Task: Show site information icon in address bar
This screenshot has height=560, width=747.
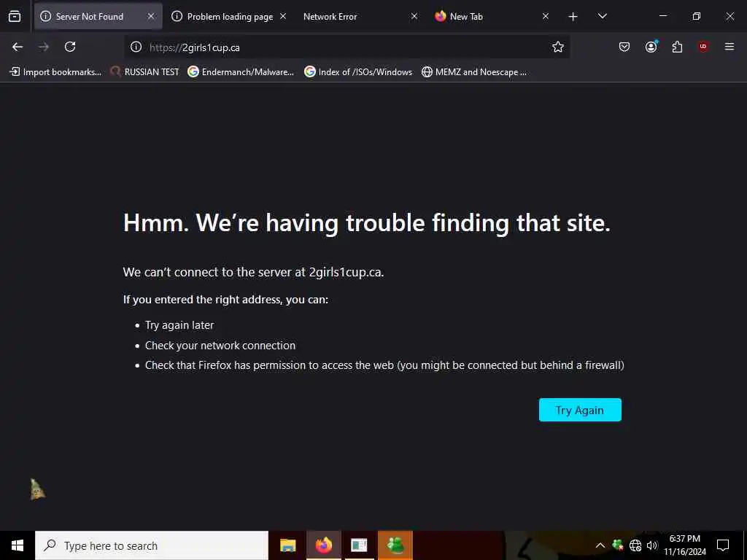Action: point(136,47)
